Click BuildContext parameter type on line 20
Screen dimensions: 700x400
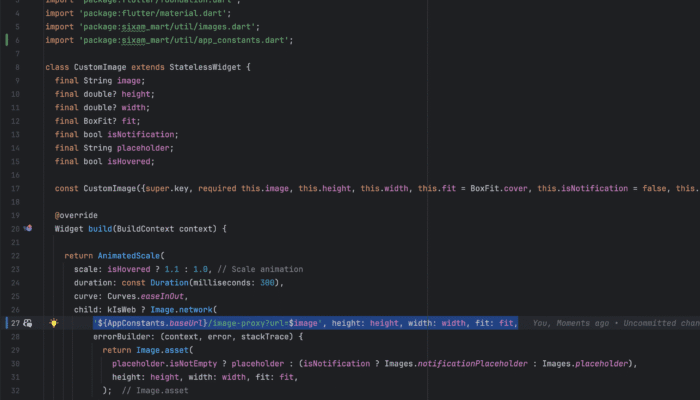[145, 229]
